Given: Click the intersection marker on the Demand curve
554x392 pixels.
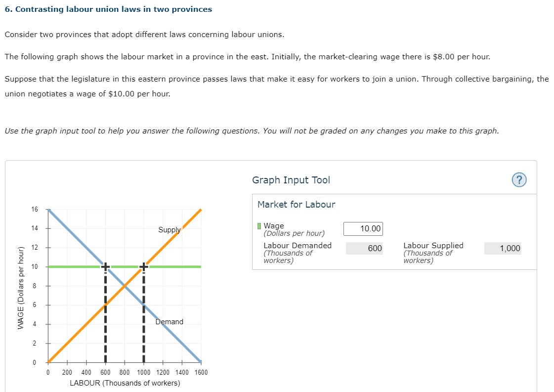Looking at the screenshot, I should tap(105, 266).
